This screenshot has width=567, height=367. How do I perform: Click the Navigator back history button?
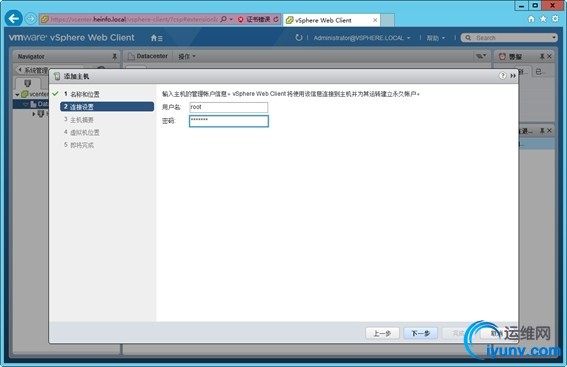point(20,70)
